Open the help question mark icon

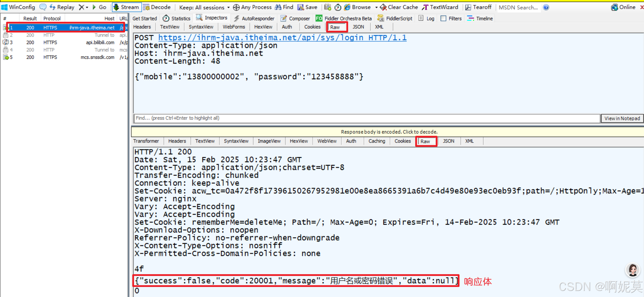pos(546,7)
